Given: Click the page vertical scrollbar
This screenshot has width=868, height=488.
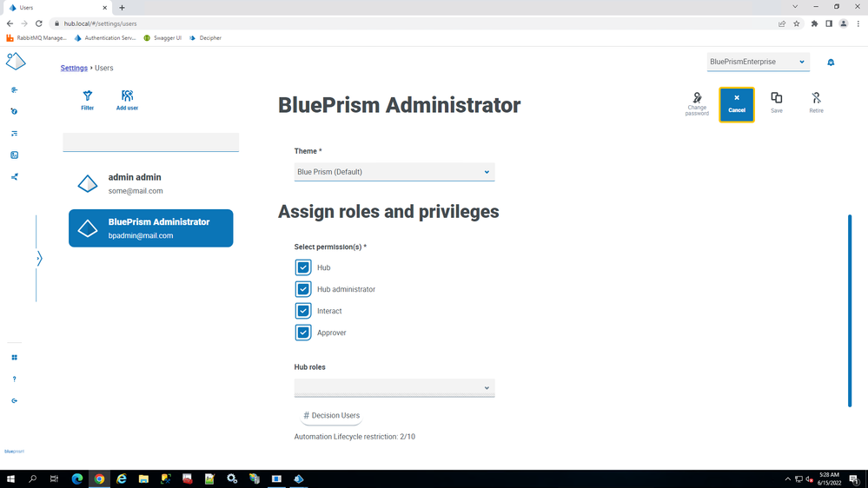Looking at the screenshot, I should (x=849, y=310).
